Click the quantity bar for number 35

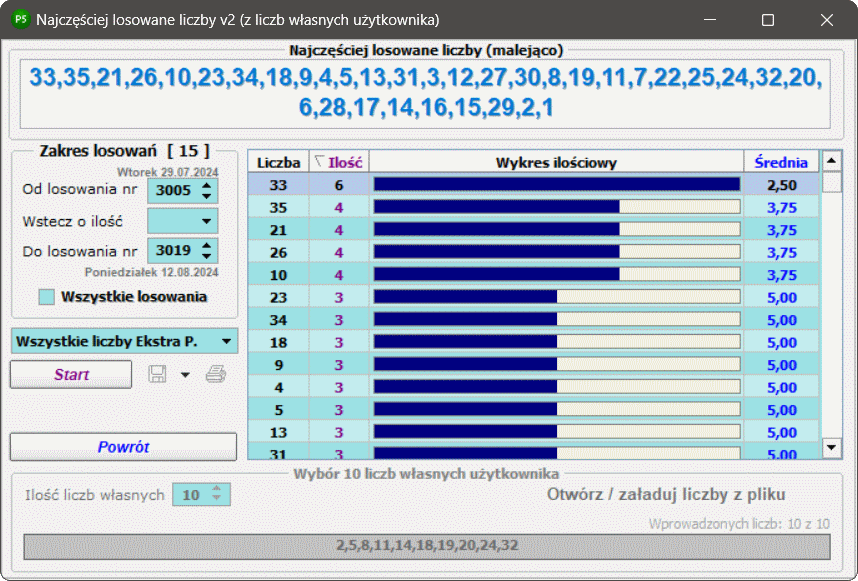[556, 207]
